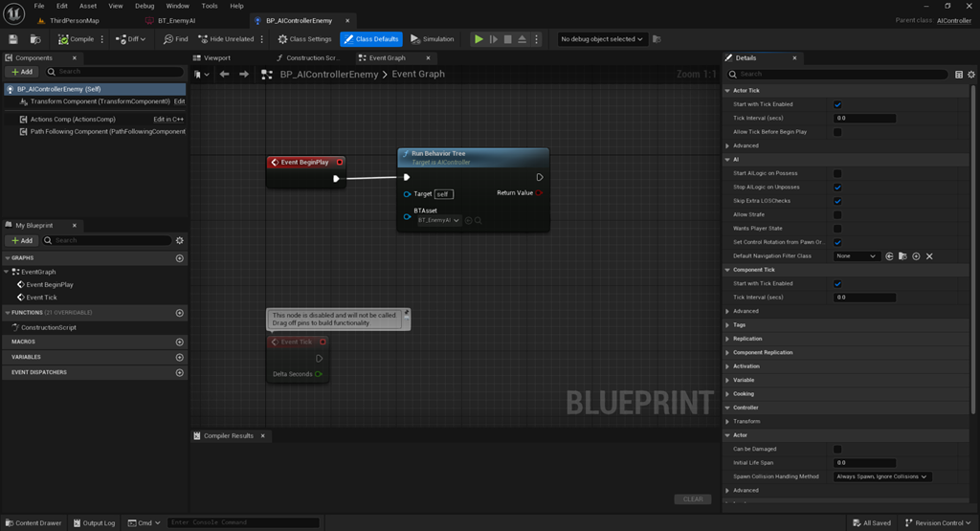The height and width of the screenshot is (531, 980).
Task: Expand the Tags section
Action: click(x=727, y=325)
